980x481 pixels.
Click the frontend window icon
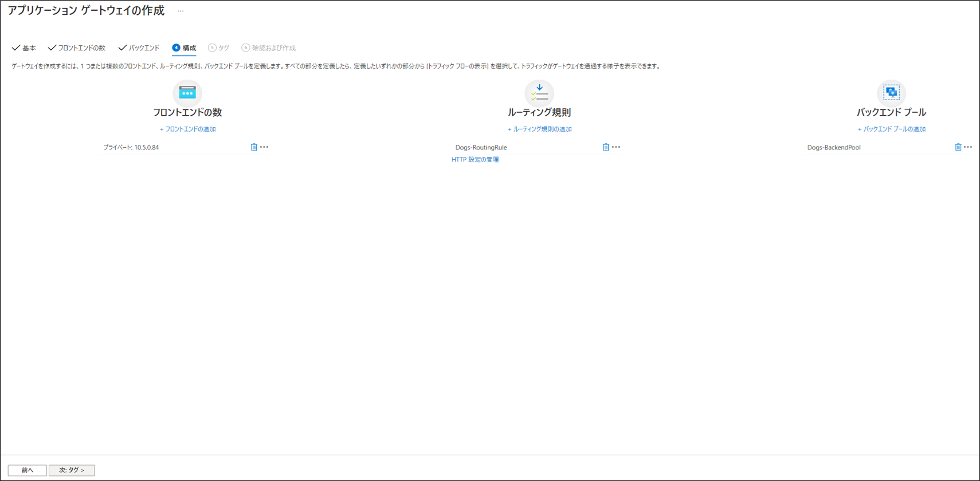(187, 93)
